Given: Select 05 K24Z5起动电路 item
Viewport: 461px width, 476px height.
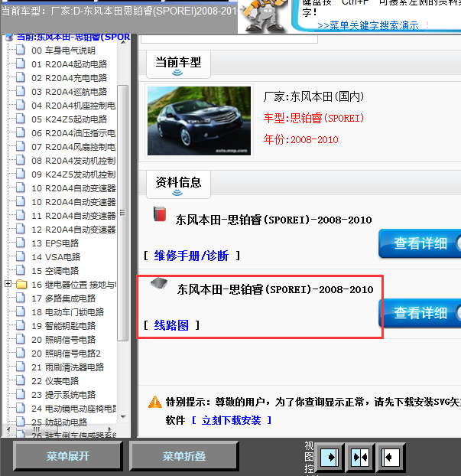Looking at the screenshot, I should [69, 119].
